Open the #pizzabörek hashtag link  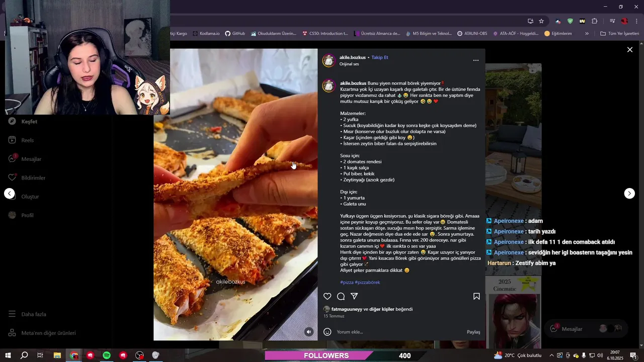(367, 283)
